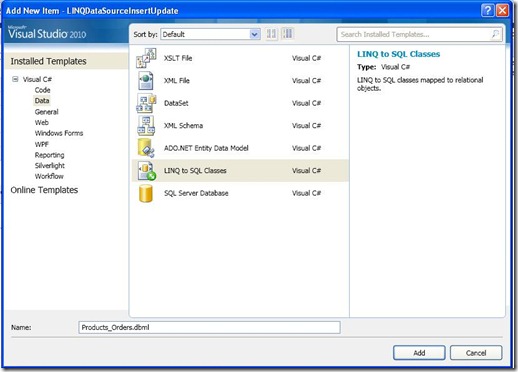This screenshot has width=518, height=372.
Task: Click the SQL Server Database name
Action: [196, 193]
